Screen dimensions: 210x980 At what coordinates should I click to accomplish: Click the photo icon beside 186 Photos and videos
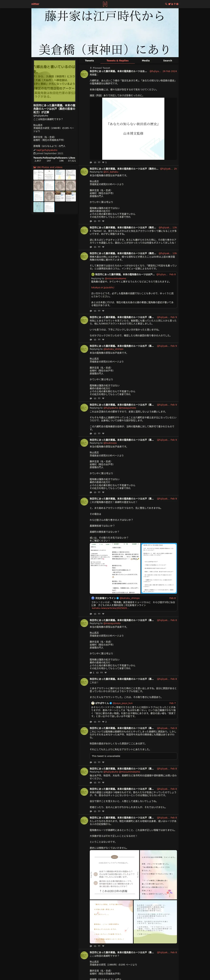pyautogui.click(x=34, y=167)
